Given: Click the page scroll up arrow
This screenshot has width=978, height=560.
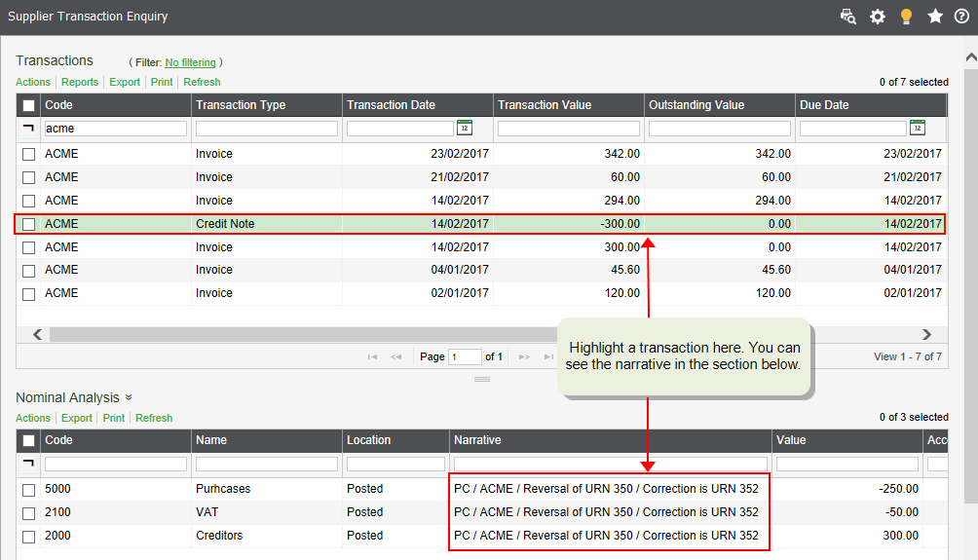Looking at the screenshot, I should (x=971, y=57).
